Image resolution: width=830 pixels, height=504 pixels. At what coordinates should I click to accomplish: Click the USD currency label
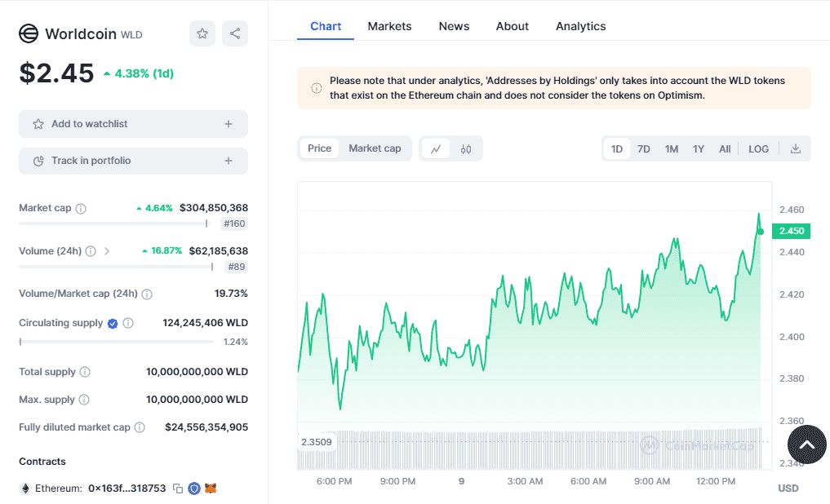(x=788, y=489)
